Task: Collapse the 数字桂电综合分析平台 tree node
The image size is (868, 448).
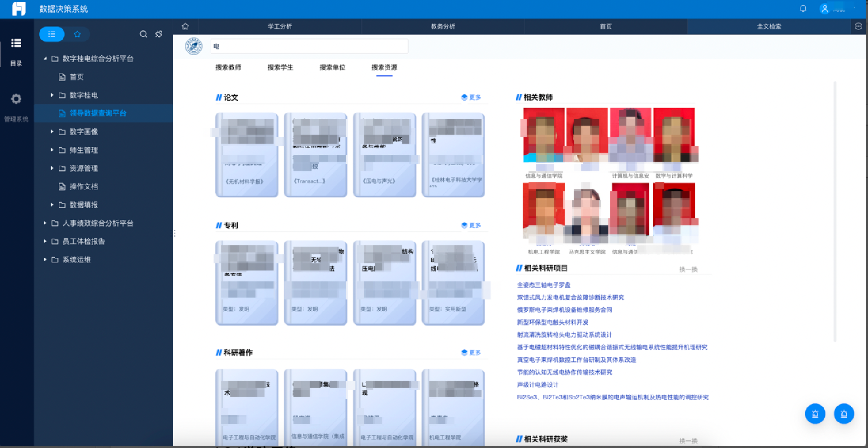Action: (45, 59)
